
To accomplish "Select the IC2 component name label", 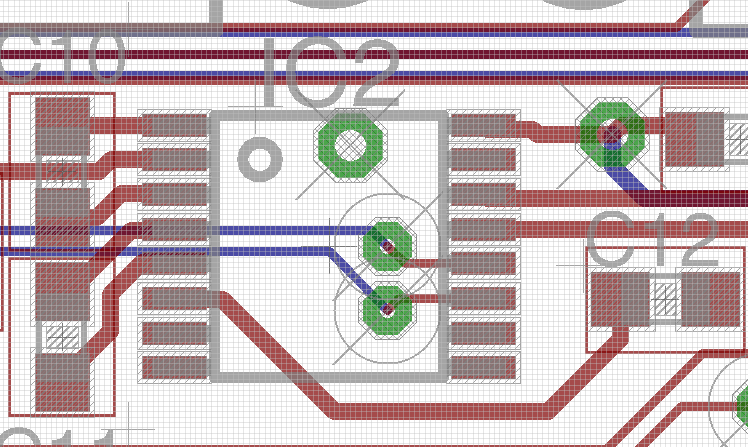I will (x=332, y=73).
